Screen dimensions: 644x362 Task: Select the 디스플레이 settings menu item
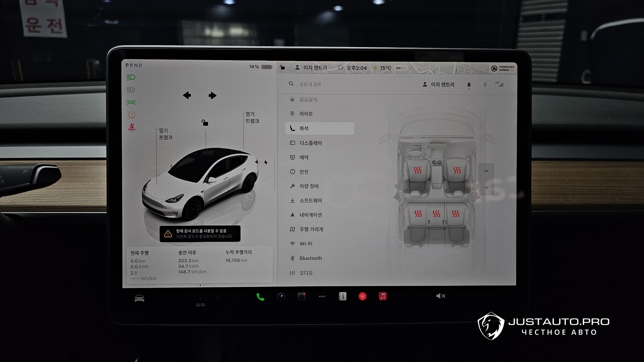(x=310, y=143)
